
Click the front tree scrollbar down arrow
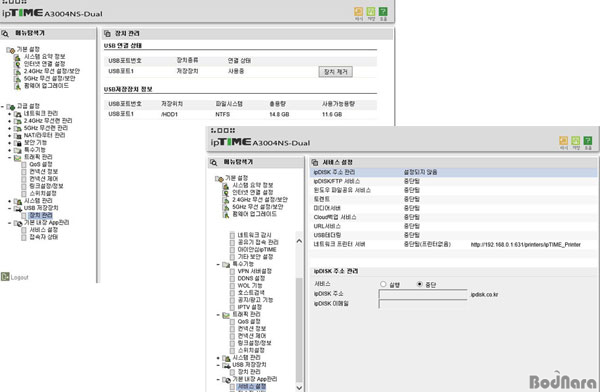[299, 387]
